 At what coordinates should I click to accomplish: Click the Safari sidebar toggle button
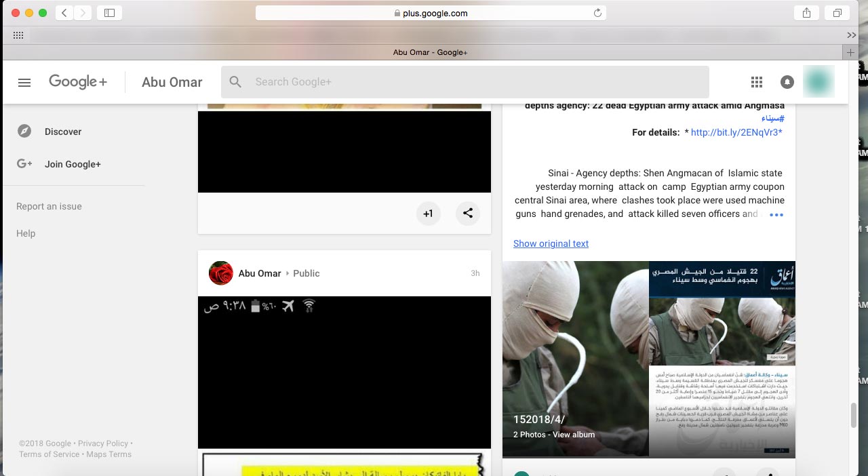click(x=110, y=13)
